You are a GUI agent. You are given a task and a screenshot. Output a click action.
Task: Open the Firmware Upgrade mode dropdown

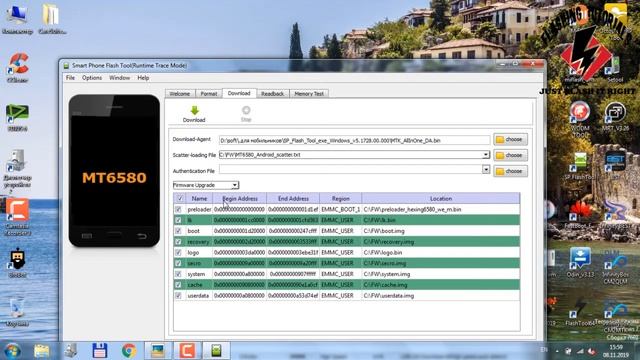[206, 185]
